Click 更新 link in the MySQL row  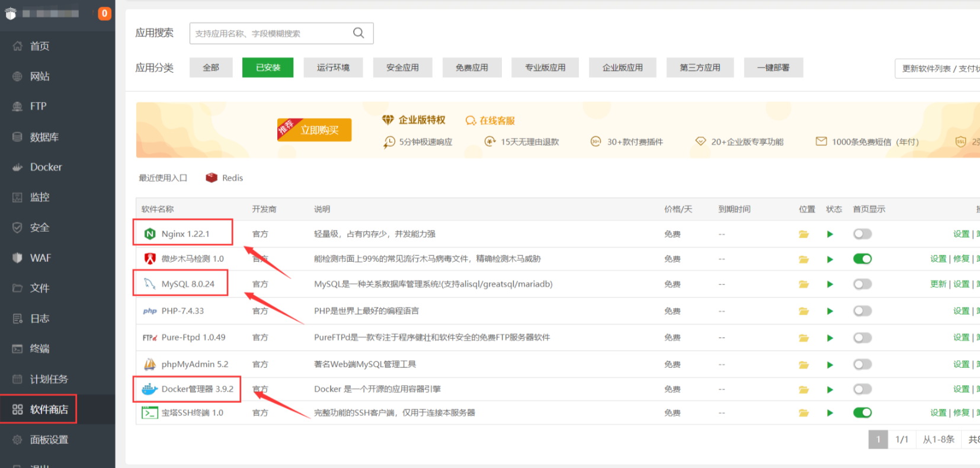pos(938,284)
